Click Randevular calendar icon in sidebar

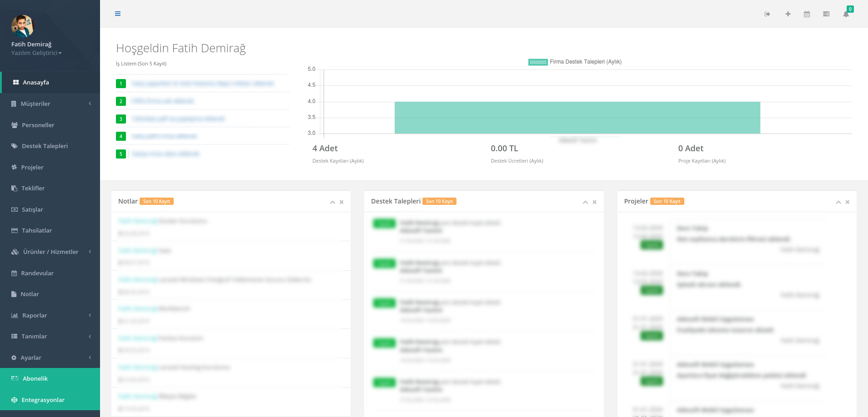tap(14, 273)
